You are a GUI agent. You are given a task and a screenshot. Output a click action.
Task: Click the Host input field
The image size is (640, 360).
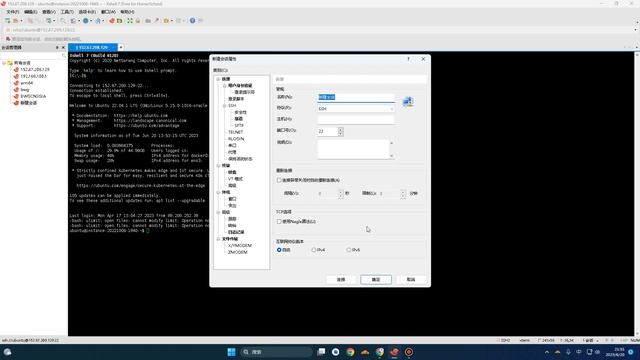coord(356,120)
